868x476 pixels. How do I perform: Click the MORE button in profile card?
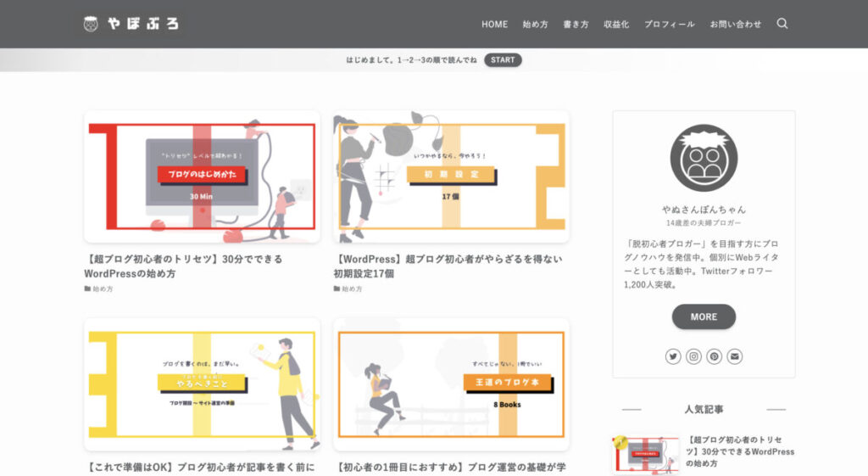click(x=704, y=317)
